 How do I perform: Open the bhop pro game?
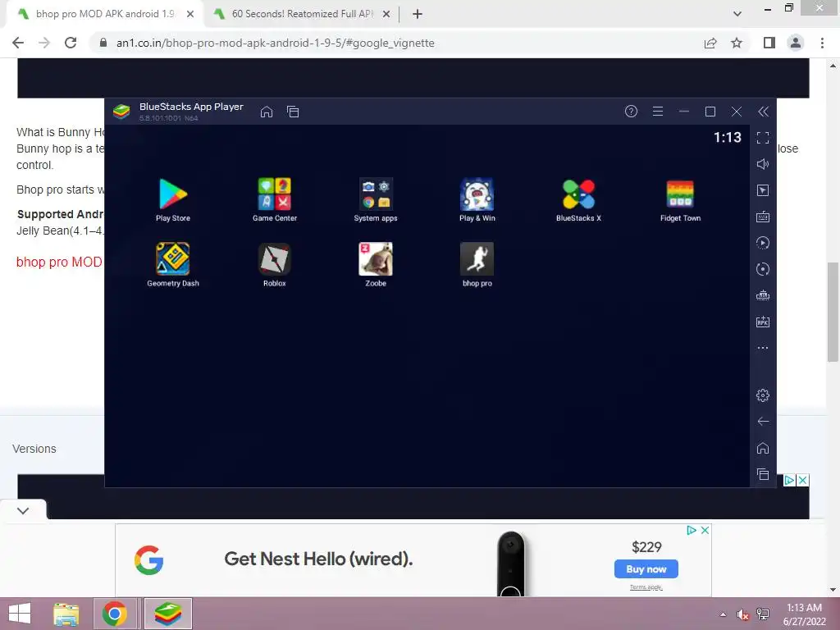pos(477,265)
